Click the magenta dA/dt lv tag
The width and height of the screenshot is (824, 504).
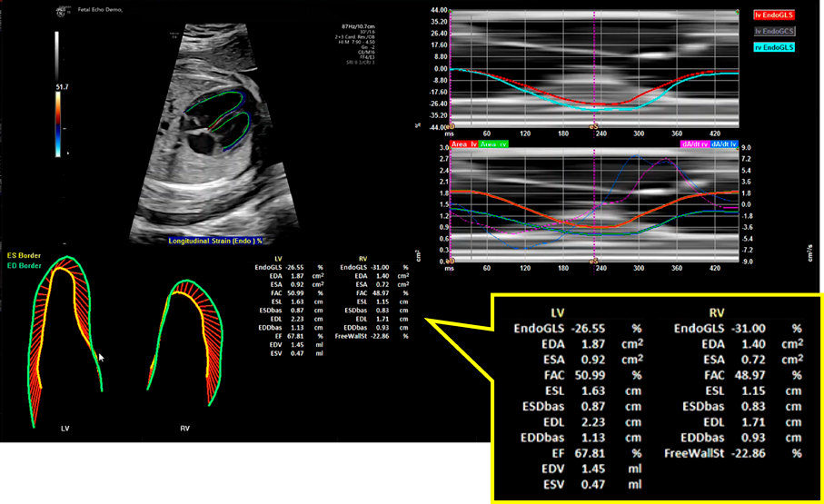pos(693,143)
